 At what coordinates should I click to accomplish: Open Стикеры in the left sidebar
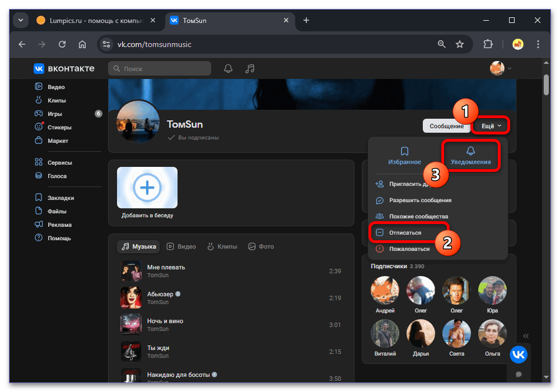click(x=53, y=127)
